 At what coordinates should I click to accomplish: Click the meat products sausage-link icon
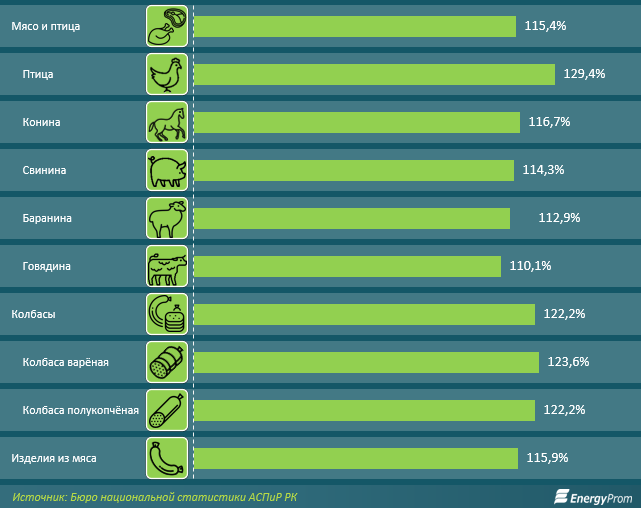pos(166,458)
